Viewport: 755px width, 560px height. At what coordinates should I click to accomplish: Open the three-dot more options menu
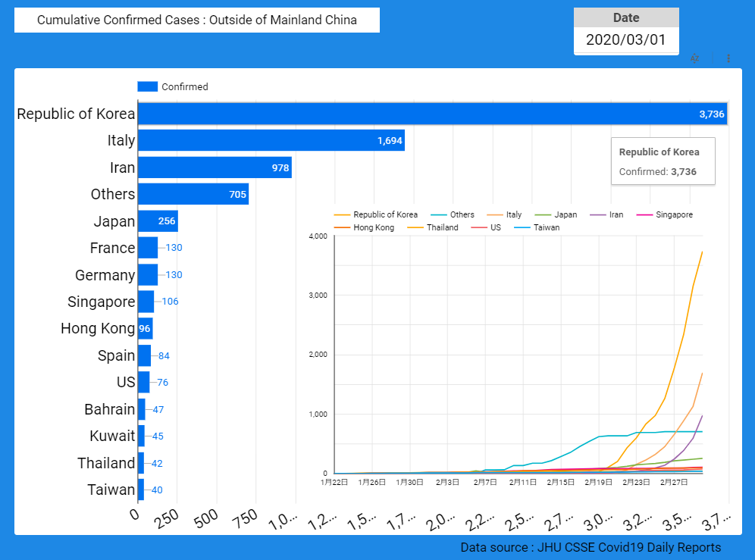click(x=728, y=58)
